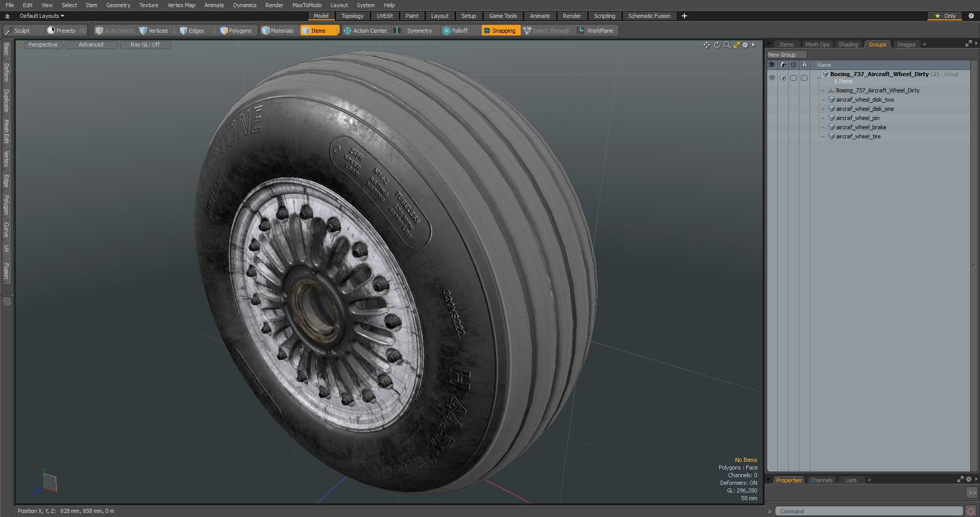This screenshot has height=517, width=980.
Task: Expand the groups panel to full size
Action: [968, 44]
